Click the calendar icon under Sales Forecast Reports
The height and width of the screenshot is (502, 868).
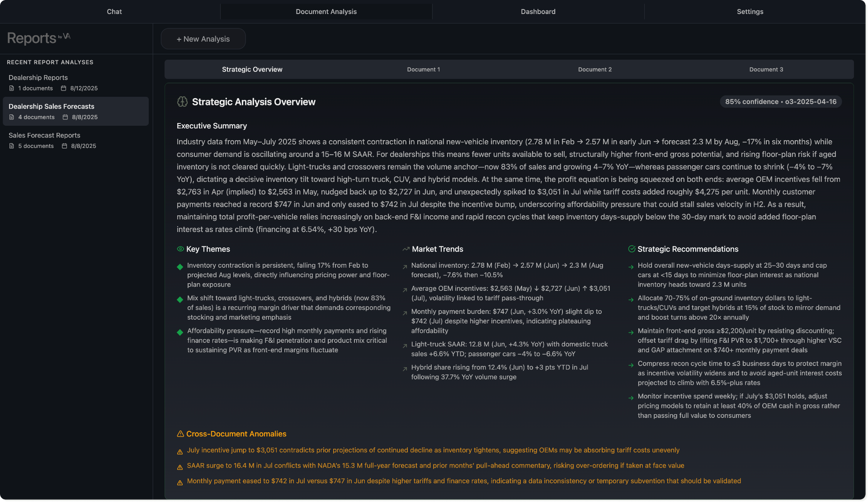point(65,146)
